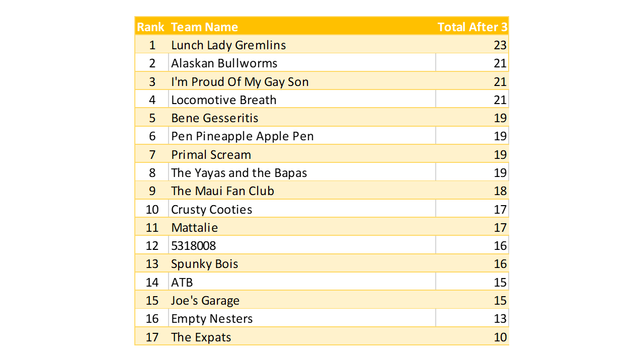The height and width of the screenshot is (362, 644).
Task: Select the Primal Scream team cell
Action: tap(211, 155)
